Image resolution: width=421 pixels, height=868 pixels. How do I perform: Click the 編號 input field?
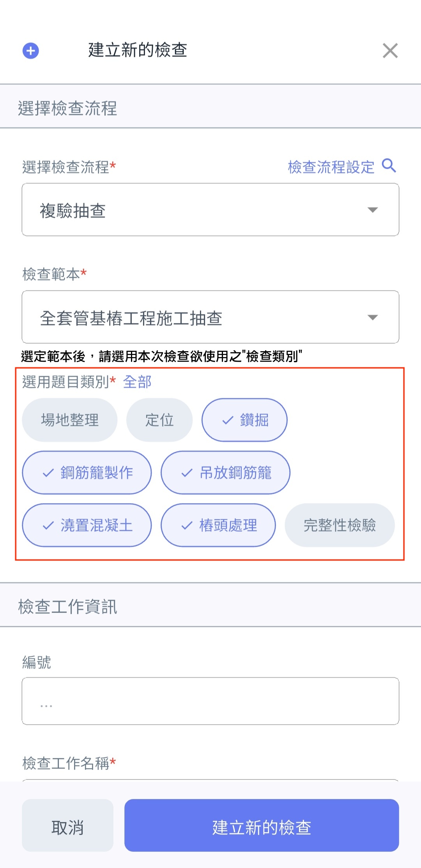(x=210, y=701)
